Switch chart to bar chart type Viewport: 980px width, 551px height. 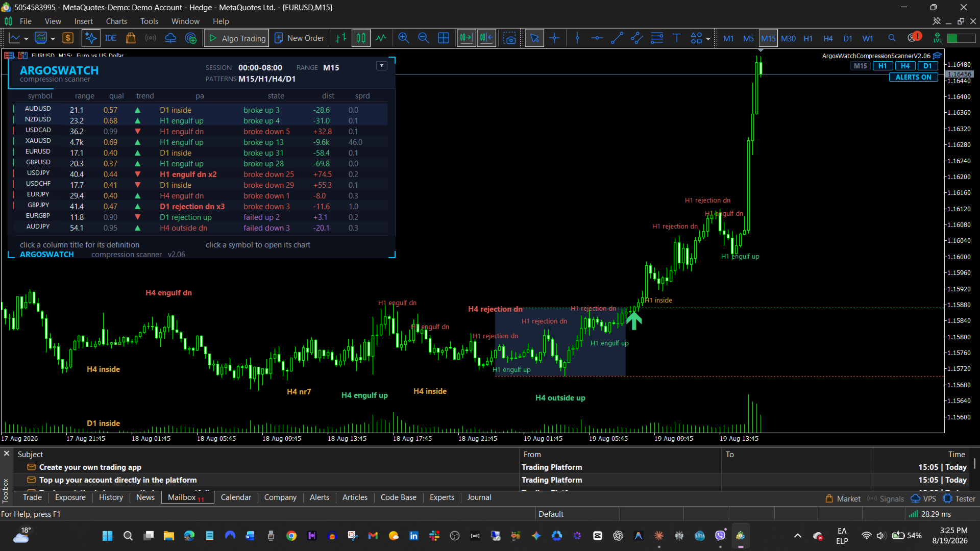coord(341,38)
